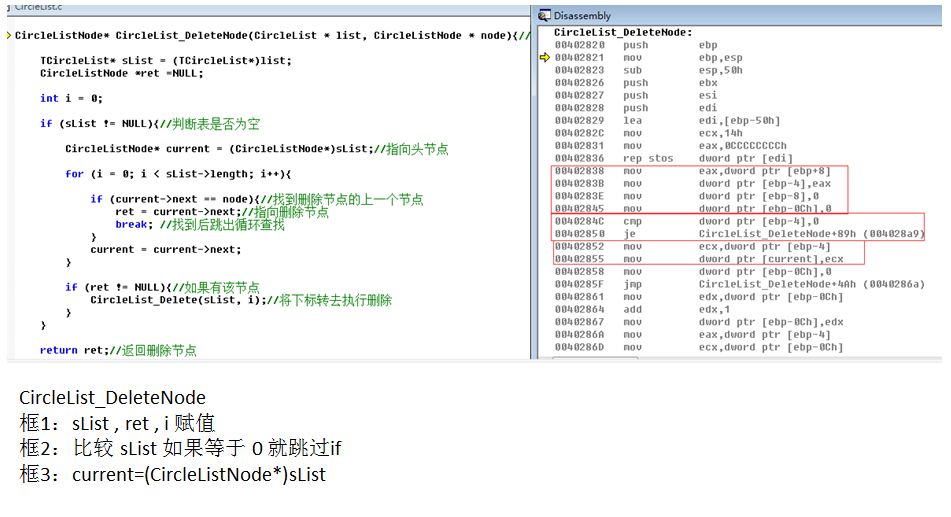Click disassembly line 00402831 mov eax,0CCCCCCCCh
This screenshot has height=517, width=951.
670,146
